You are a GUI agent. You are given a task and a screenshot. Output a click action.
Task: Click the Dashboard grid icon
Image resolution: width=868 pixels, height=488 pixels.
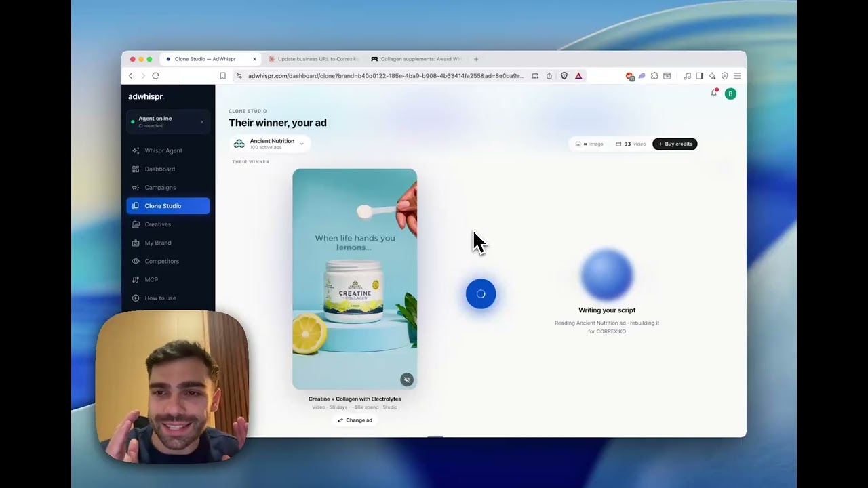click(136, 169)
